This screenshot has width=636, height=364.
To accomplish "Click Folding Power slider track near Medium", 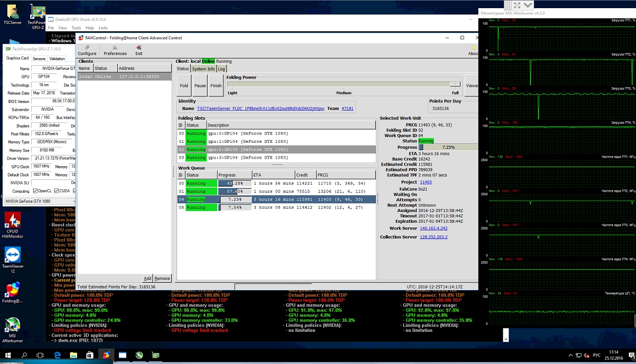I will [x=344, y=84].
